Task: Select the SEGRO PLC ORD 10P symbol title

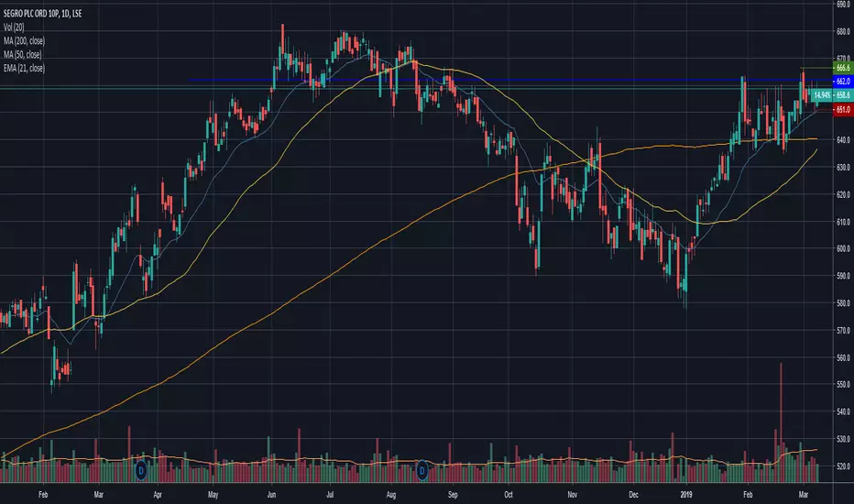Action: click(x=42, y=13)
